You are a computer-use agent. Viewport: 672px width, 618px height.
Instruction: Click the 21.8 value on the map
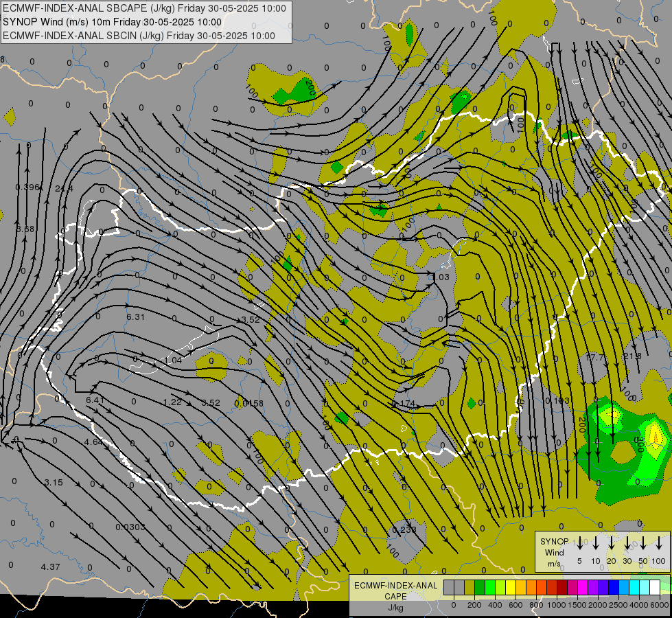click(633, 356)
